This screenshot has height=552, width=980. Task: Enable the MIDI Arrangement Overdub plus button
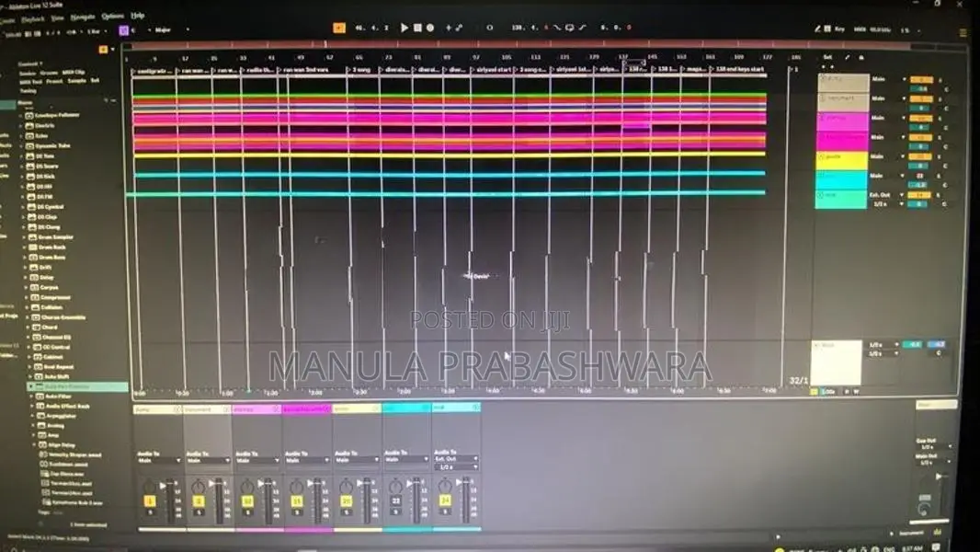point(448,28)
